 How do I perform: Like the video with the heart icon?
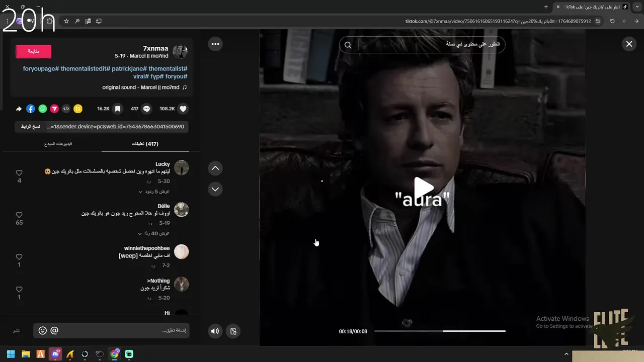click(x=183, y=109)
